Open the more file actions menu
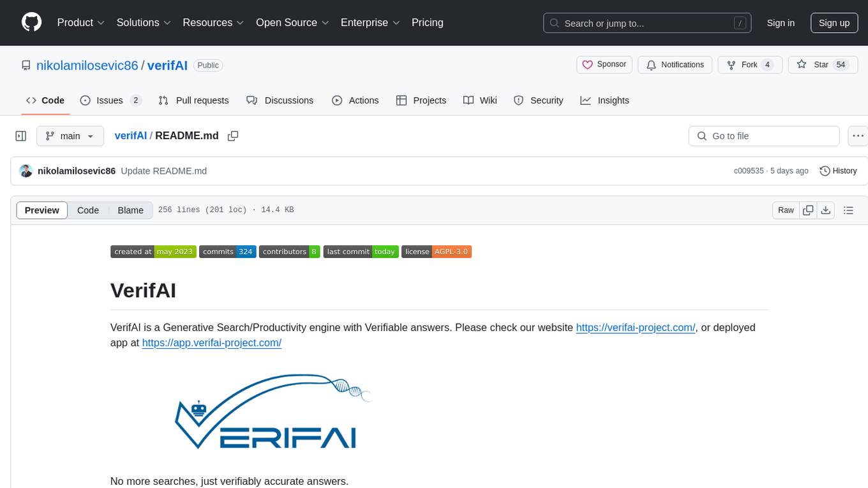 click(x=858, y=136)
